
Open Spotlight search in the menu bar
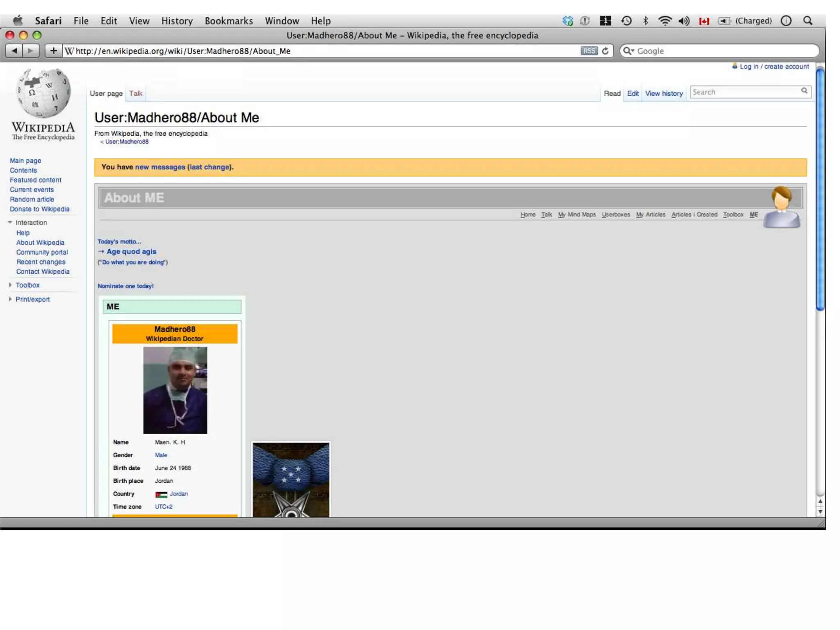(x=808, y=21)
